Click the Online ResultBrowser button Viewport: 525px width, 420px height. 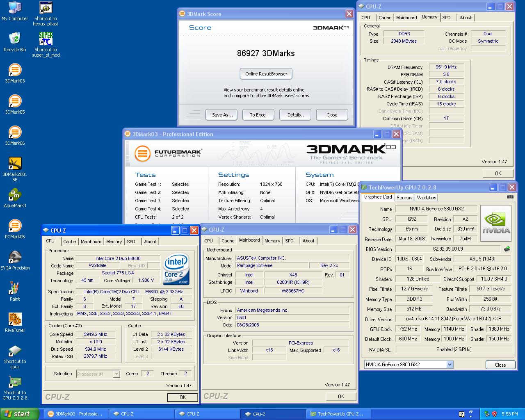pos(266,74)
